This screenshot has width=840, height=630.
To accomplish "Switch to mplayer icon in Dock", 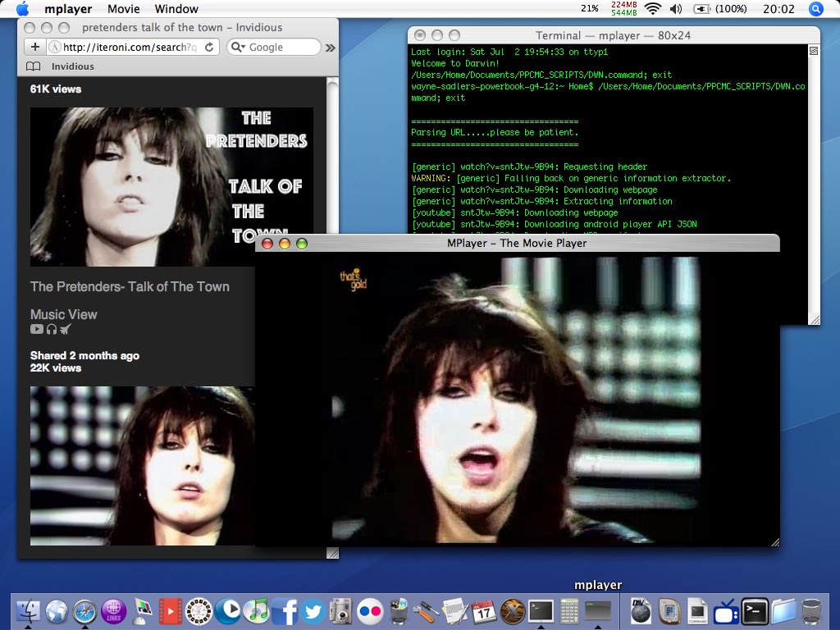I will point(598,611).
